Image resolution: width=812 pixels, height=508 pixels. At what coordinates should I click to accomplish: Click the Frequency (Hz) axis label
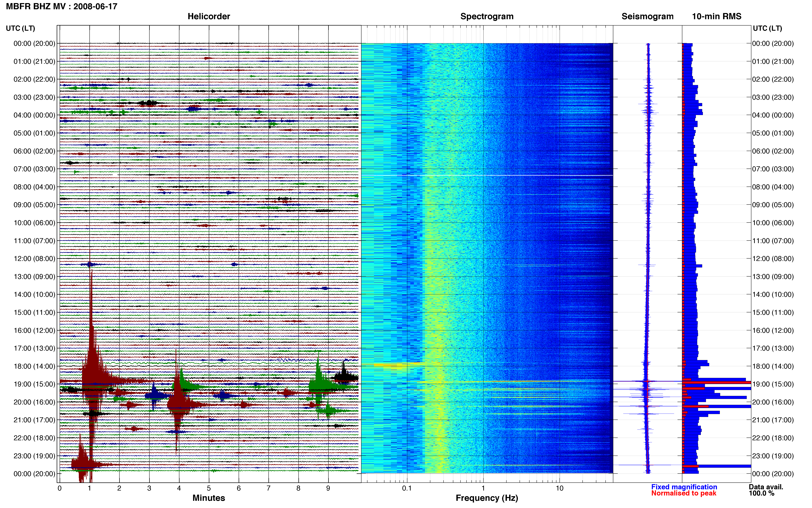click(487, 498)
